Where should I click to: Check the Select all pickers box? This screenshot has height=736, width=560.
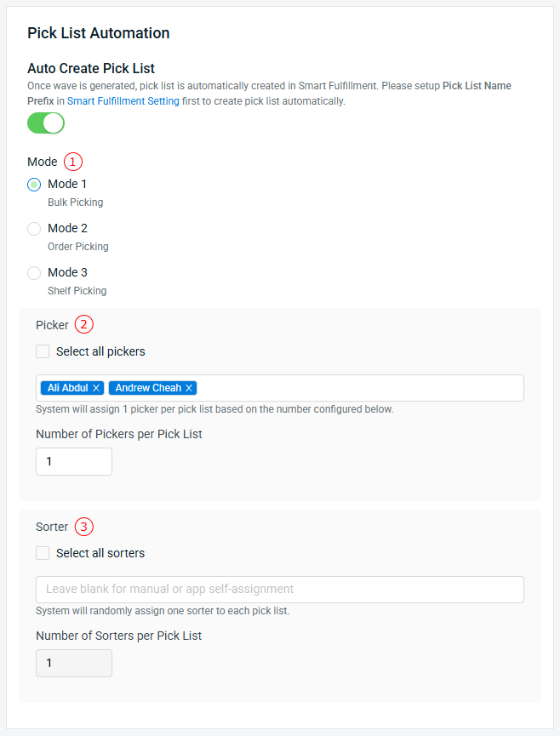point(43,351)
